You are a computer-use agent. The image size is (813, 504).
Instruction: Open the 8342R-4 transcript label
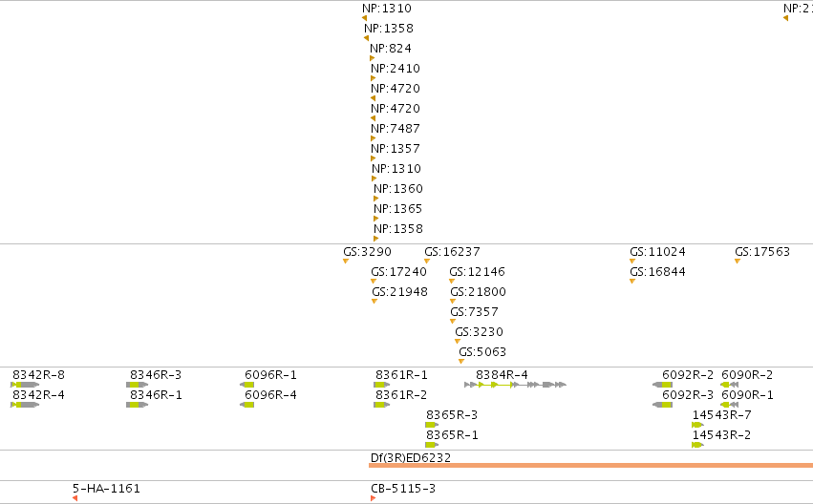point(38,395)
